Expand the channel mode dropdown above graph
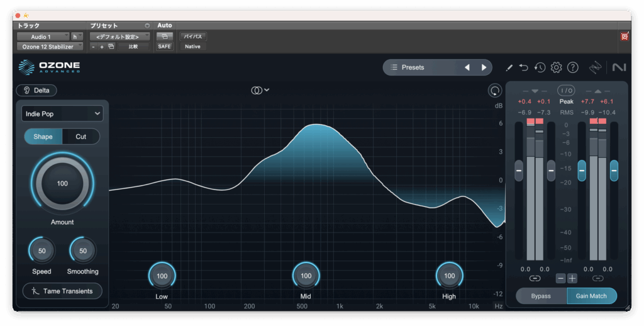This screenshot has height=326, width=644. pyautogui.click(x=260, y=91)
